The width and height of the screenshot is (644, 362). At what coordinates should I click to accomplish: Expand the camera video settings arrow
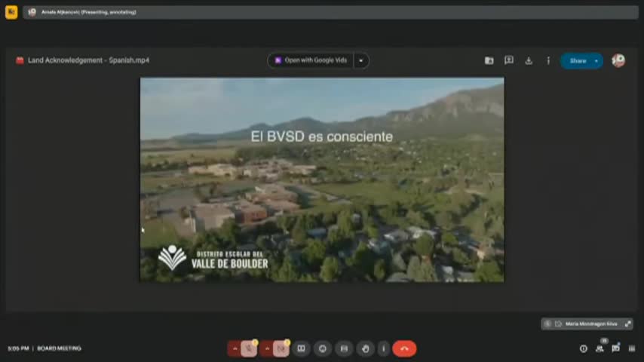(267, 348)
